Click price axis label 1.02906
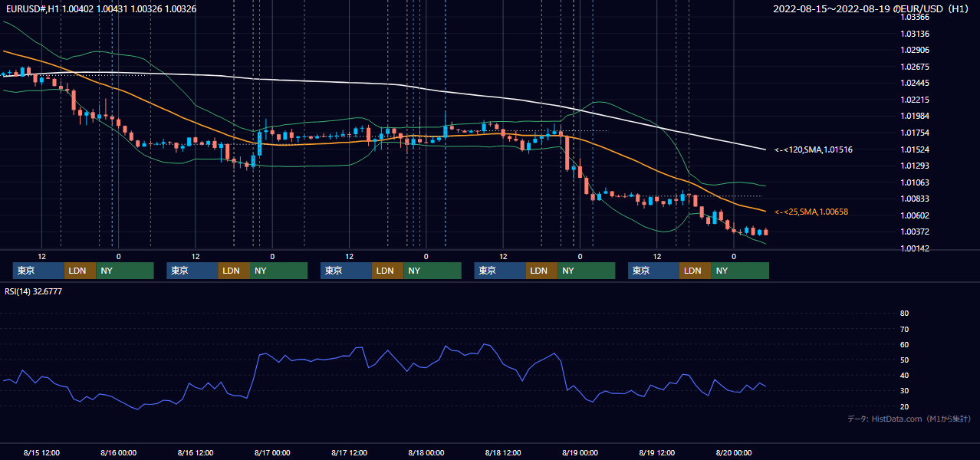 915,50
